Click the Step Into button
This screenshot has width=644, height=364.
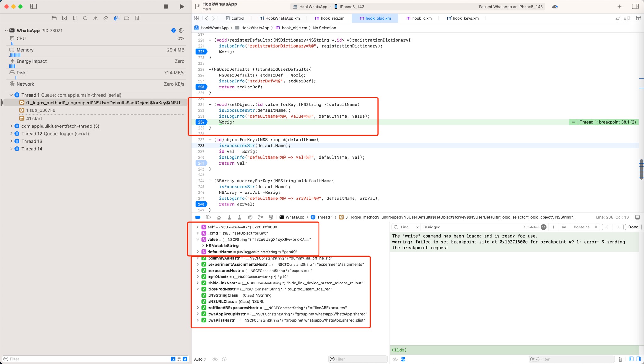click(229, 217)
